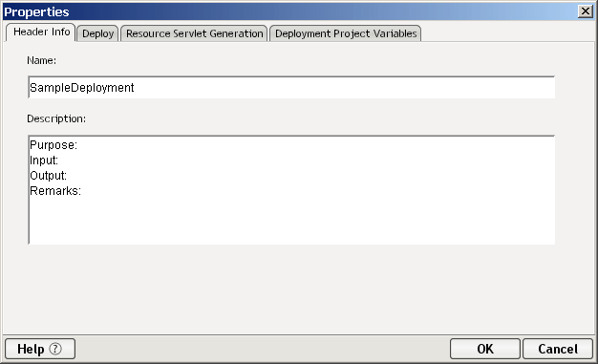Screen dimensions: 598x364
Task: Select the Resource Servlet Generation tab
Action: (x=194, y=33)
